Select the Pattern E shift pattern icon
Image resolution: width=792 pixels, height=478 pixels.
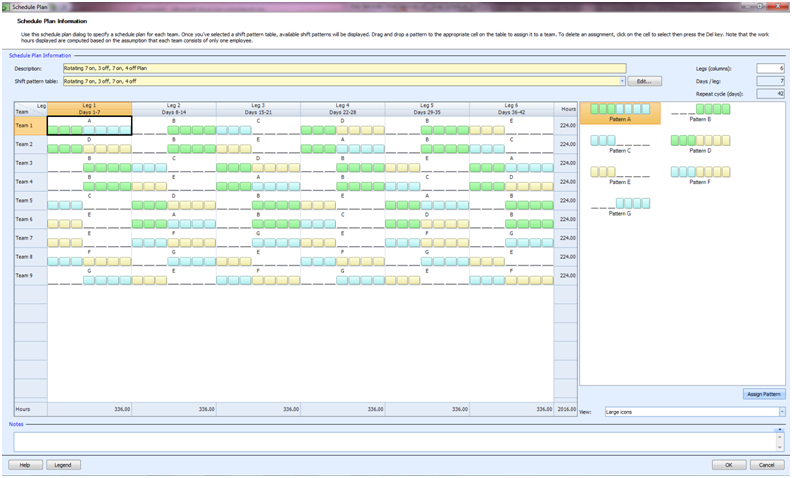point(620,176)
